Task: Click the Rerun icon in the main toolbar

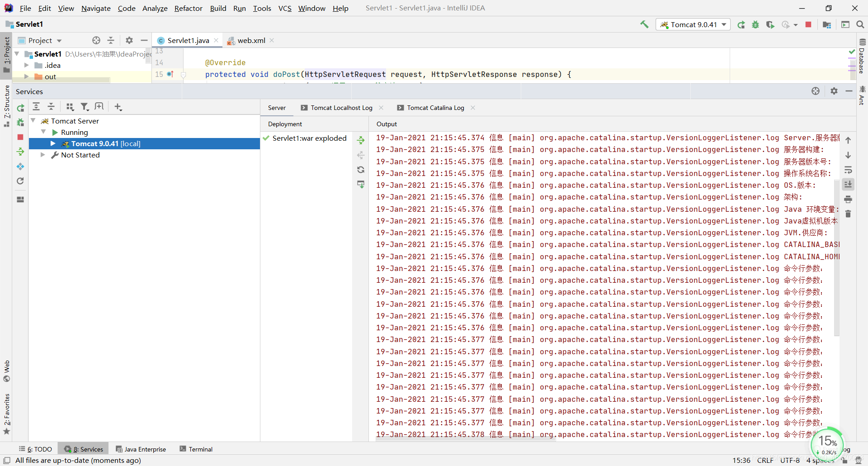Action: (741, 24)
